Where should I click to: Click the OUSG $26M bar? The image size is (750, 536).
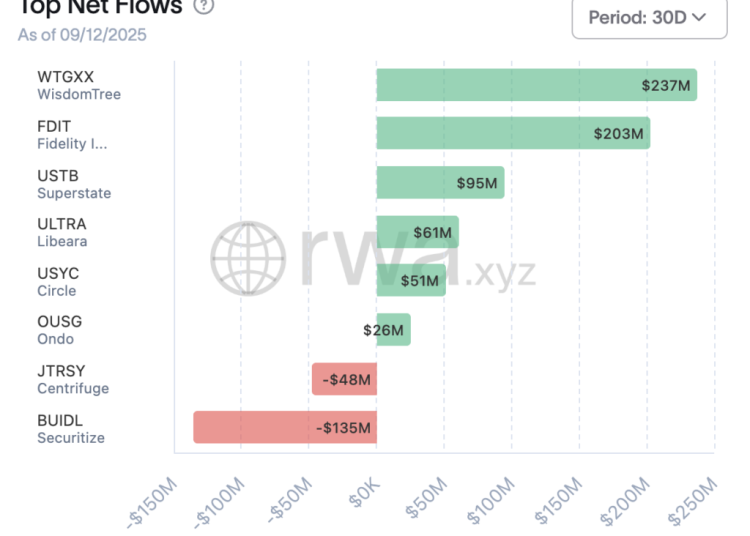point(393,329)
